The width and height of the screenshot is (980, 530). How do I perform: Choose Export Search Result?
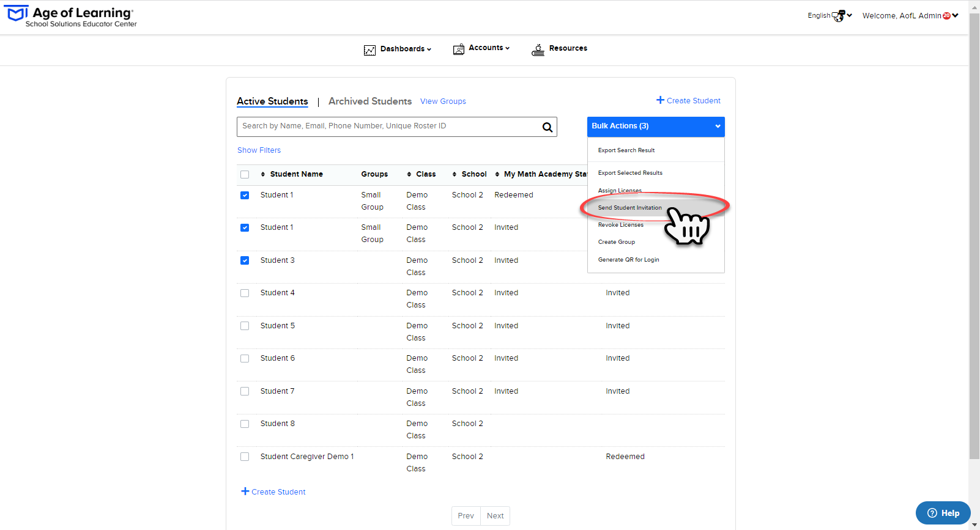(x=626, y=150)
